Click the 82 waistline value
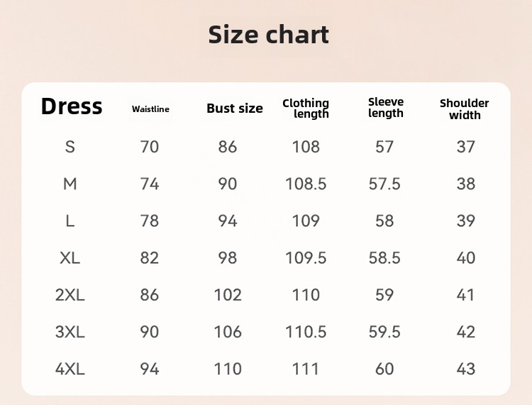Image resolution: width=532 pixels, height=405 pixels. pyautogui.click(x=149, y=257)
